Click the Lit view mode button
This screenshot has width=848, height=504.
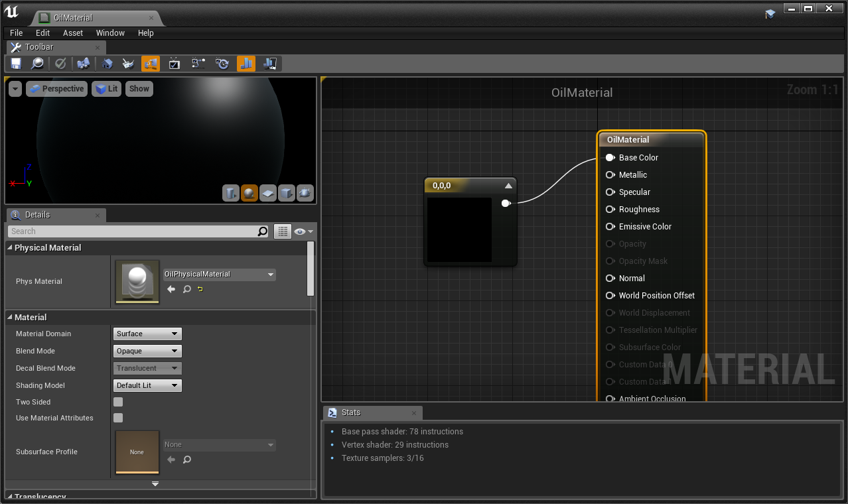[106, 89]
